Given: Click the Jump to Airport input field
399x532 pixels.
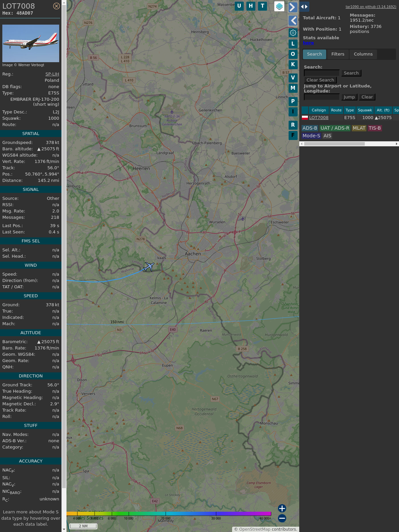Looking at the screenshot, I should click(x=322, y=97).
